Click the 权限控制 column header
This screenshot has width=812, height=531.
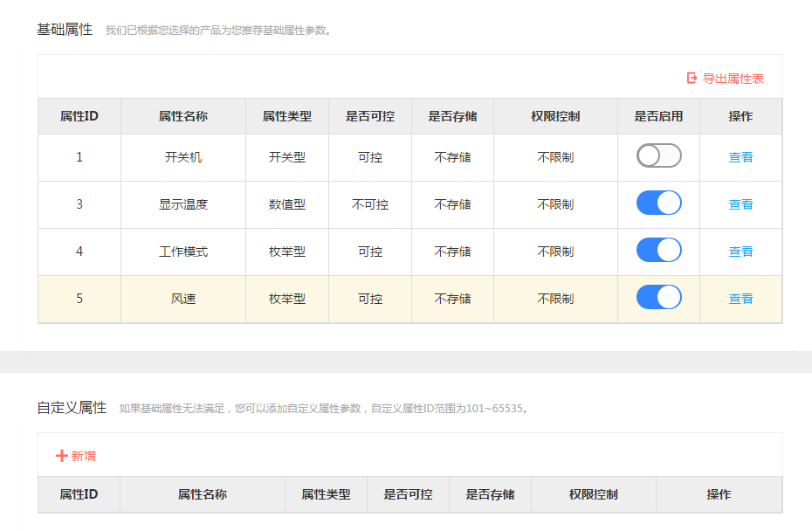click(x=555, y=116)
